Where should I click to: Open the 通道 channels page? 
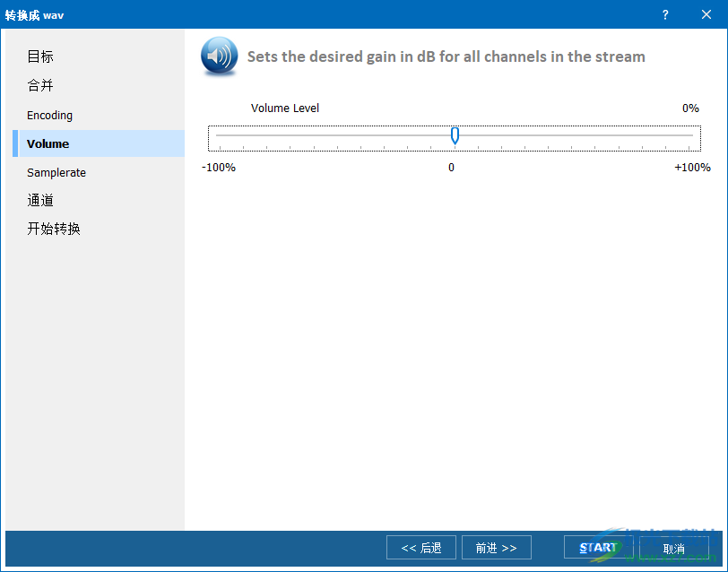point(40,201)
